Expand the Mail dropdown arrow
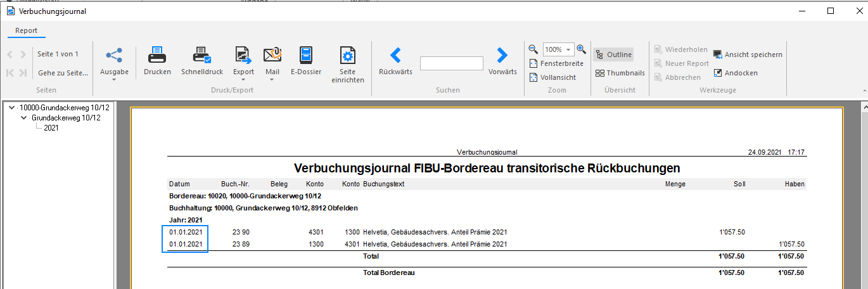 272,80
